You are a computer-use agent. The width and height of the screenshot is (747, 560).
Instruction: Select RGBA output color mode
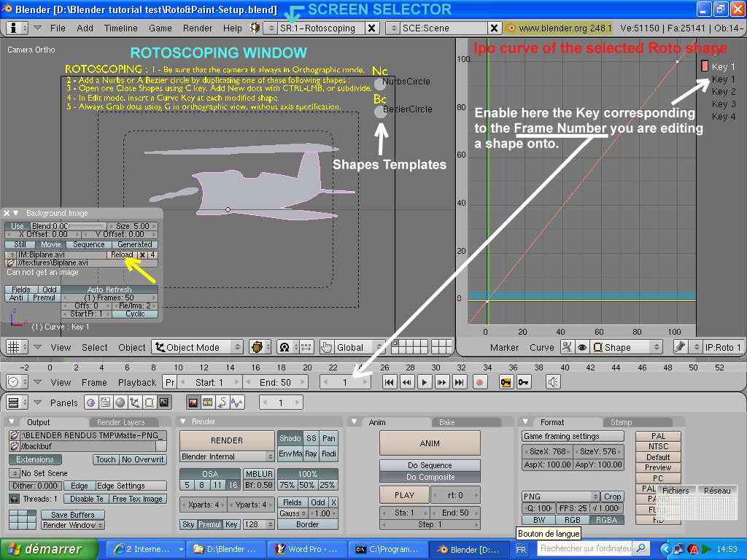[x=606, y=520]
